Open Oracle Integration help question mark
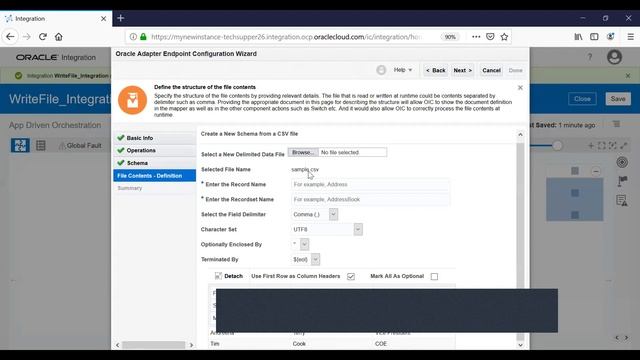Viewport: 640px width, 360px height. click(x=590, y=57)
